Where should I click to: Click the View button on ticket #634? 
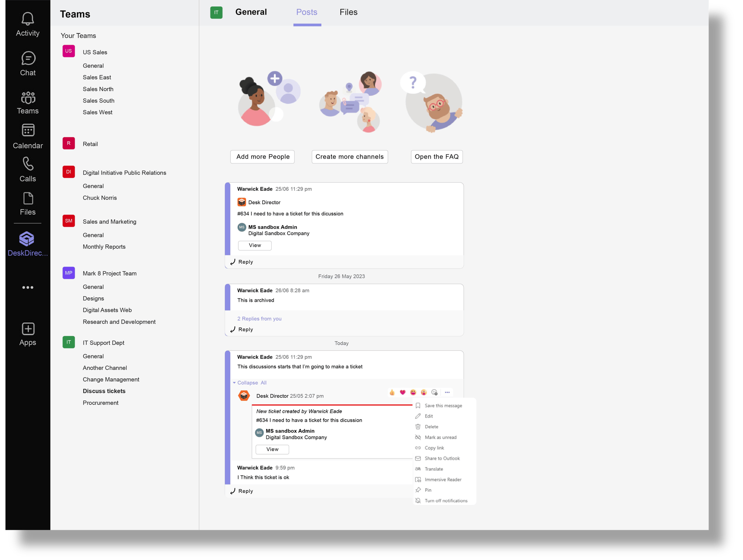click(x=254, y=245)
